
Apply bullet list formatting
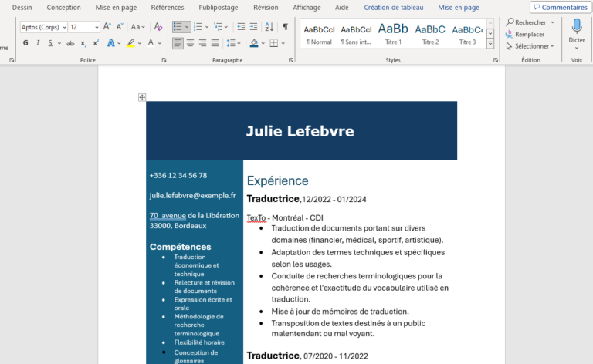pos(178,27)
